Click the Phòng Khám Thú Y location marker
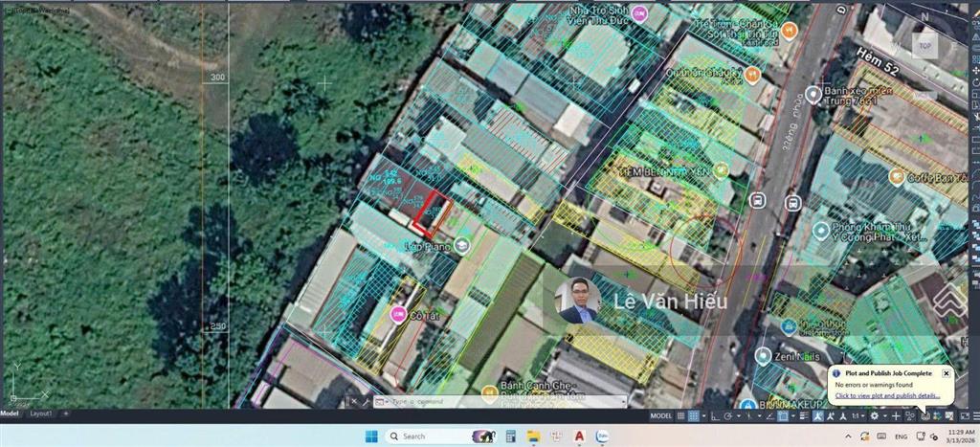The image size is (980, 447). pyautogui.click(x=821, y=232)
